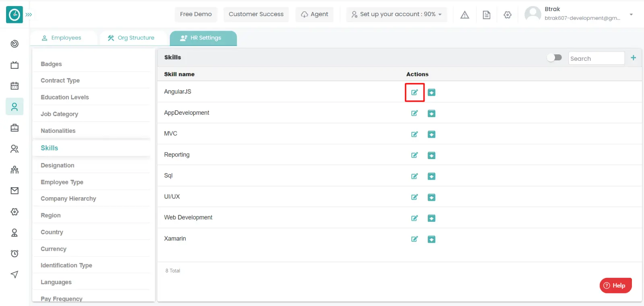Click the skills Search field
644x306 pixels.
[596, 58]
